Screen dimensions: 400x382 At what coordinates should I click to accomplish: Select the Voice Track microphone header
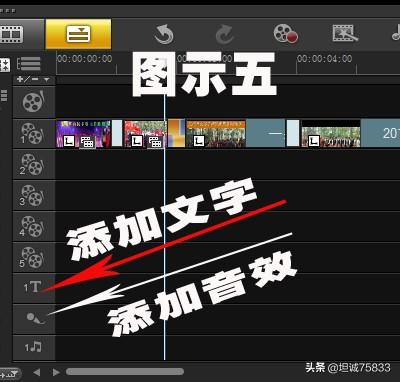pos(34,319)
